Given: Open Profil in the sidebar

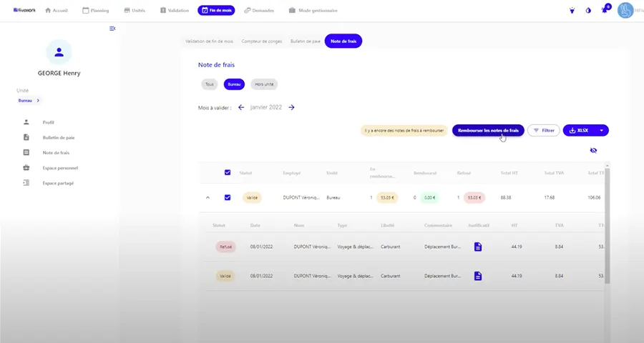Looking at the screenshot, I should coord(49,122).
